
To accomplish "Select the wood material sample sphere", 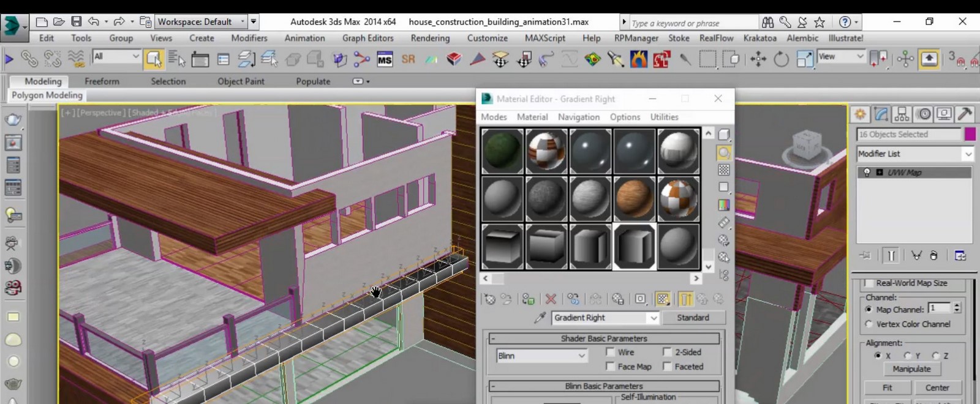I will pos(635,198).
